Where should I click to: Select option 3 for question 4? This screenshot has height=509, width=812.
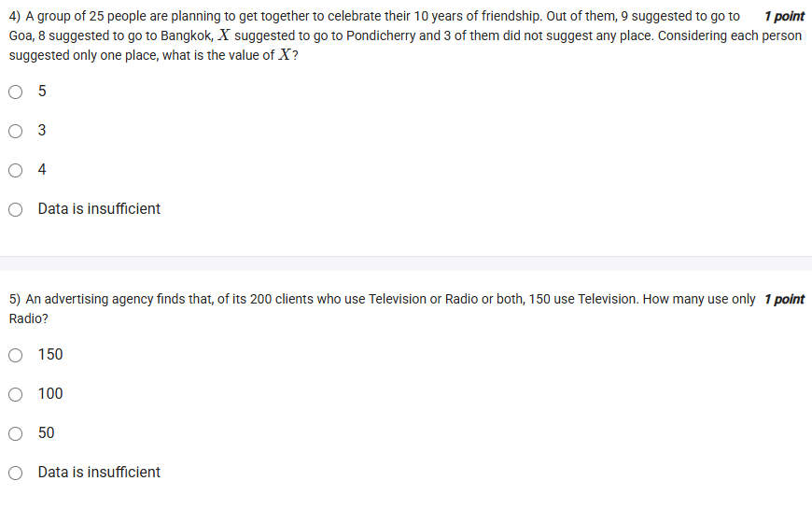(x=16, y=131)
